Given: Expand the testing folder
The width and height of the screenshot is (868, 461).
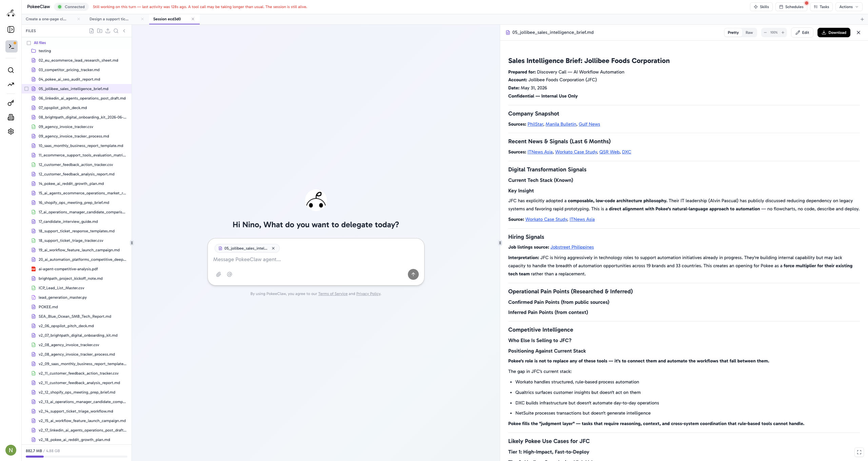Looking at the screenshot, I should click(x=45, y=51).
